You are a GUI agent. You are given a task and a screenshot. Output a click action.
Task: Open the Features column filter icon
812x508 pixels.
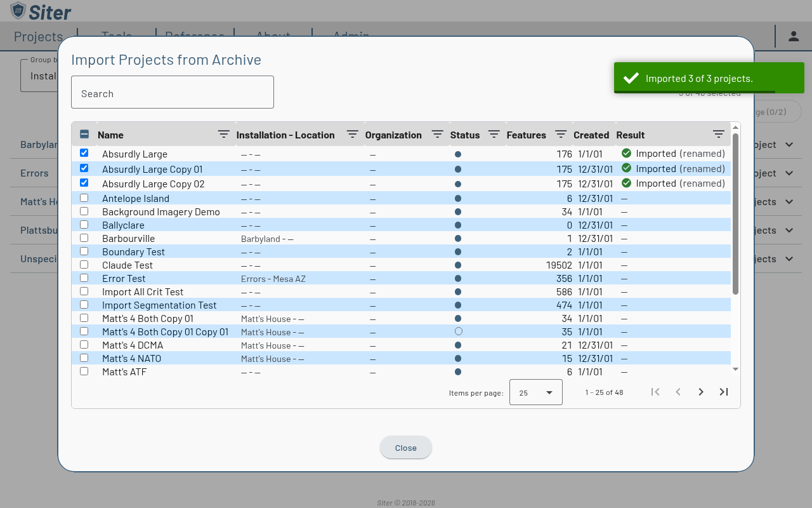(561, 135)
